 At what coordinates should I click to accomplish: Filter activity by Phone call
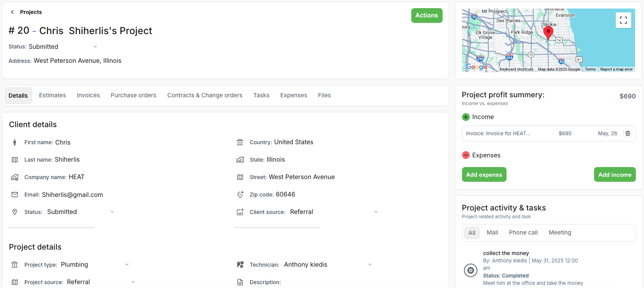coord(523,233)
